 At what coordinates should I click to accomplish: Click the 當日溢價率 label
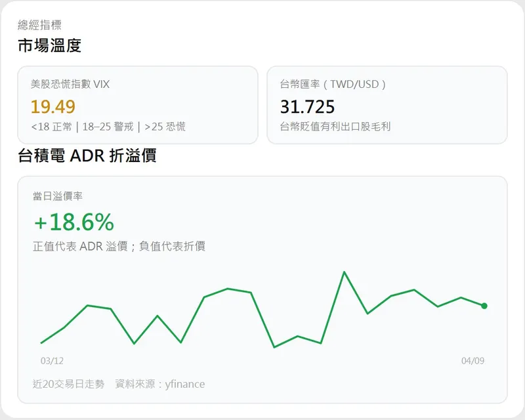click(58, 196)
